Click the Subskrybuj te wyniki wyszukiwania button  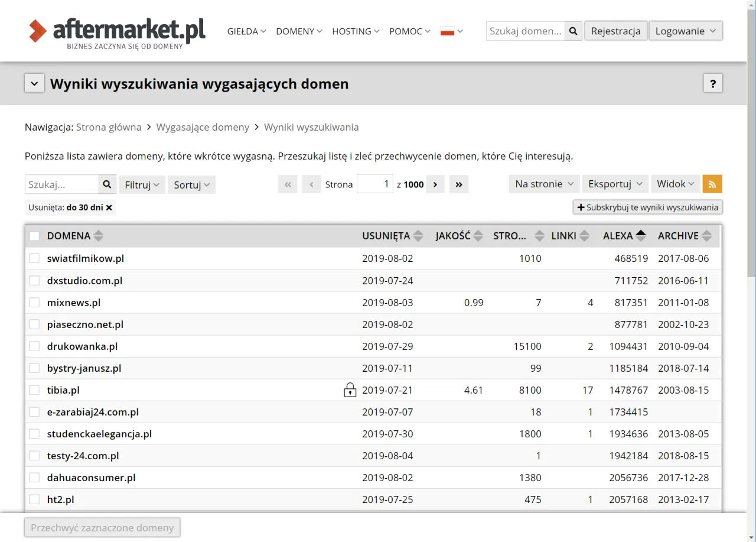[647, 207]
